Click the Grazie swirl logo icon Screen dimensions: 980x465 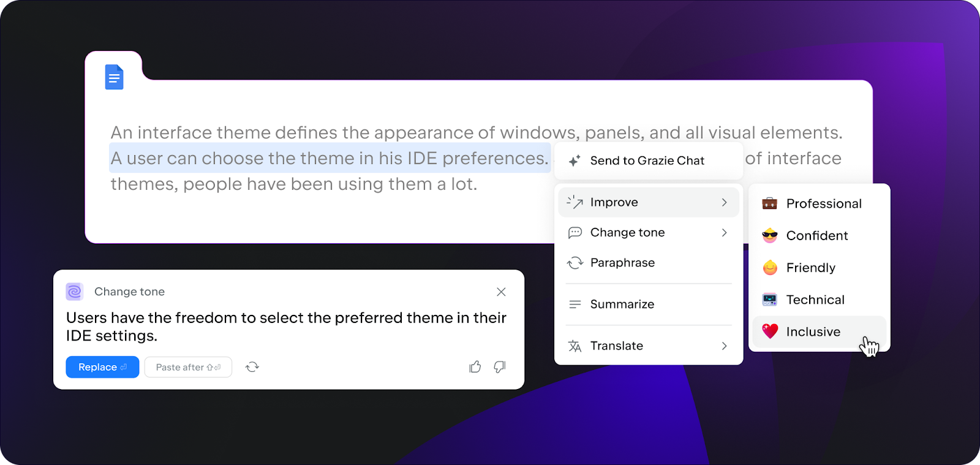75,292
